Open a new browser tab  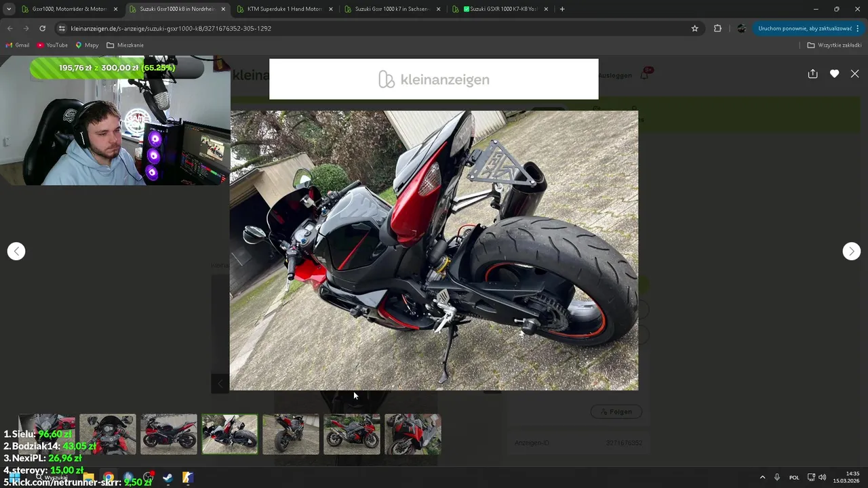click(562, 9)
